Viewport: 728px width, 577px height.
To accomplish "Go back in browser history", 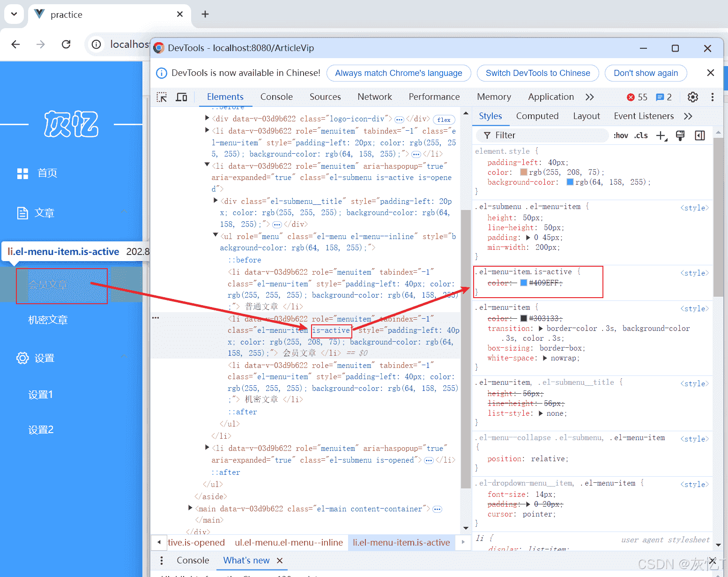I will [15, 44].
